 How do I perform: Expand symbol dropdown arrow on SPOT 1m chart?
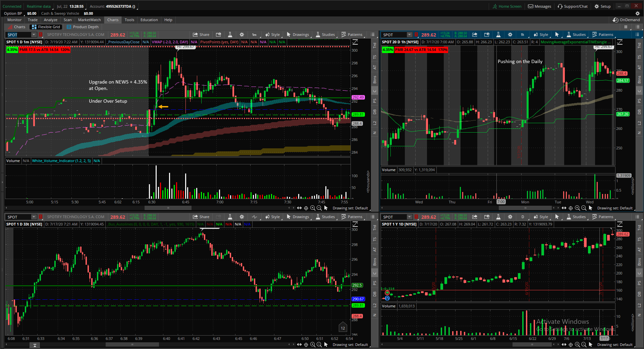(34, 35)
